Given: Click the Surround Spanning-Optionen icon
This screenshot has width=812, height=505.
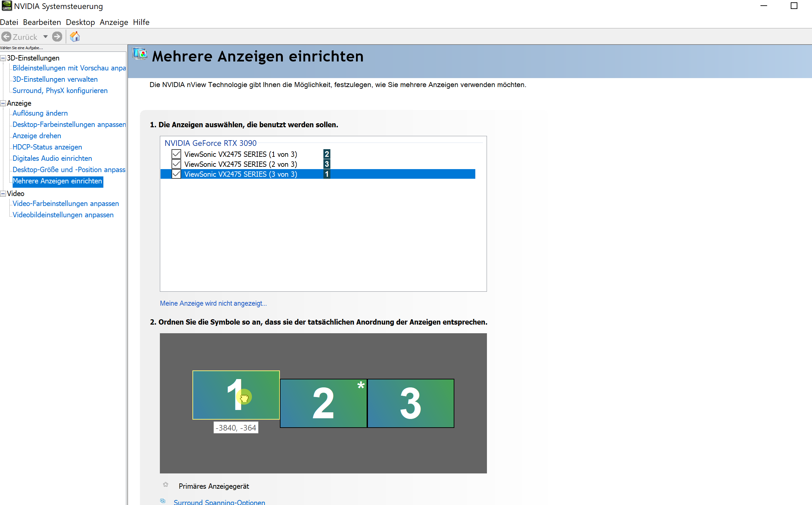Looking at the screenshot, I should (163, 501).
